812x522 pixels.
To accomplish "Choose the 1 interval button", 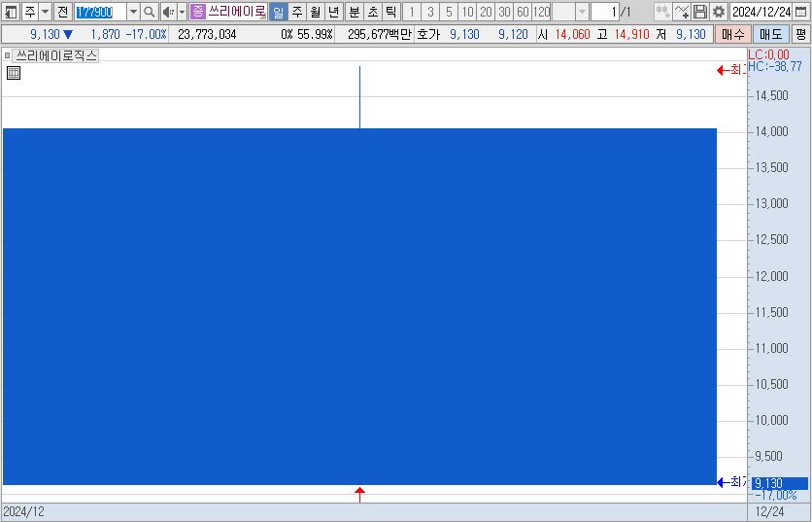I will click(412, 12).
